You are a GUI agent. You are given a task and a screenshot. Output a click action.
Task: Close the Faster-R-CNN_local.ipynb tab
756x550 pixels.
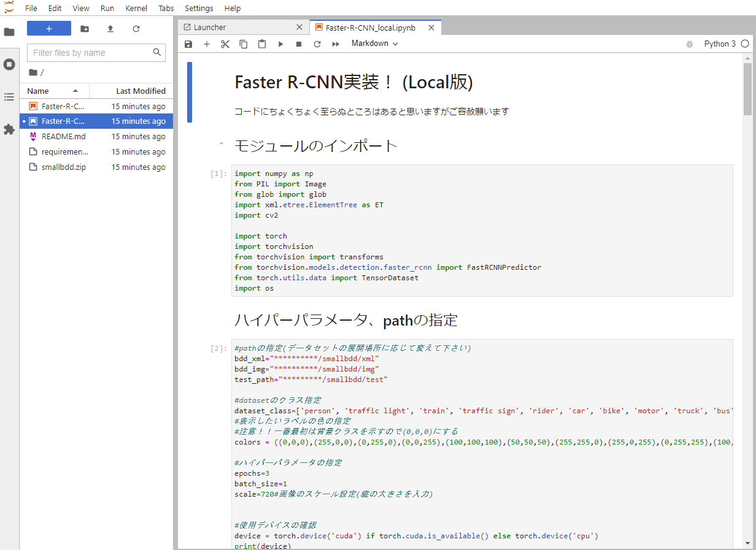tap(431, 28)
